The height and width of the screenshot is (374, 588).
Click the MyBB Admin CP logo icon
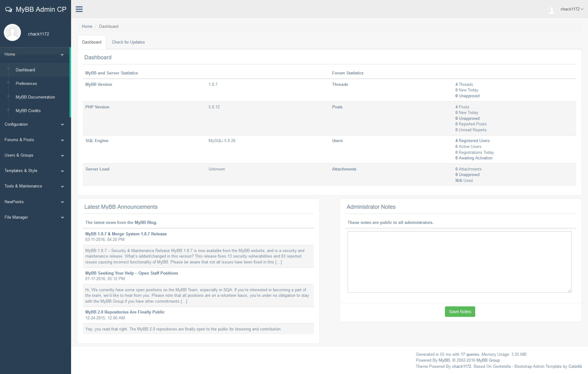click(9, 10)
